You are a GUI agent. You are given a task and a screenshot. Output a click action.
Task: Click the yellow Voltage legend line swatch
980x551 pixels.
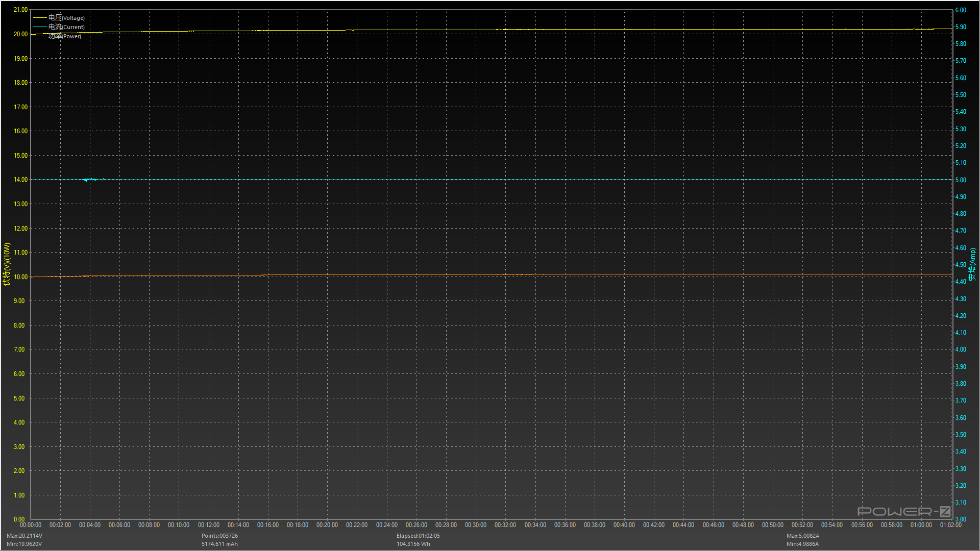(40, 18)
